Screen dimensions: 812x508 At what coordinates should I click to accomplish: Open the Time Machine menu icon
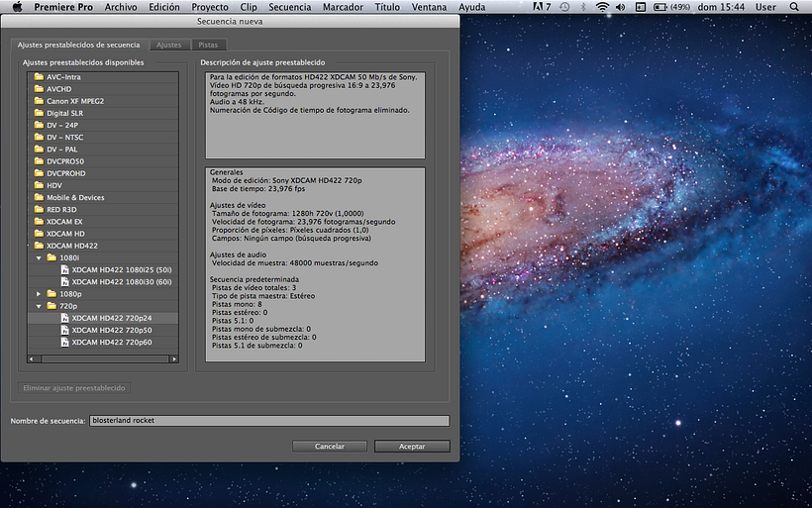564,7
